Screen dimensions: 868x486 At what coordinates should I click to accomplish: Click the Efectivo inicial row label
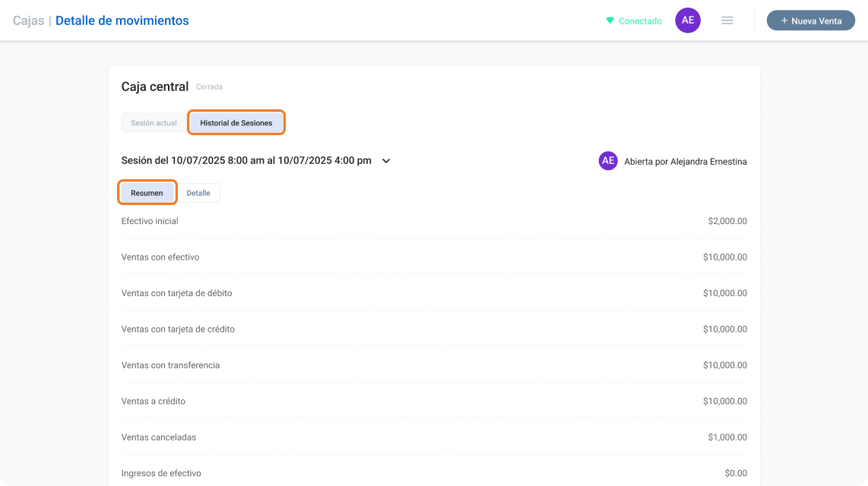[x=150, y=221]
